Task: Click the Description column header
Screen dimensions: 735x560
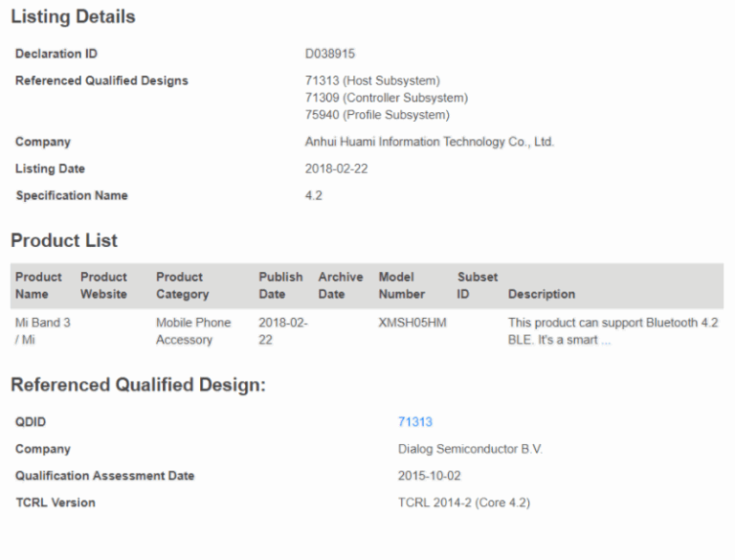Action: (x=542, y=294)
